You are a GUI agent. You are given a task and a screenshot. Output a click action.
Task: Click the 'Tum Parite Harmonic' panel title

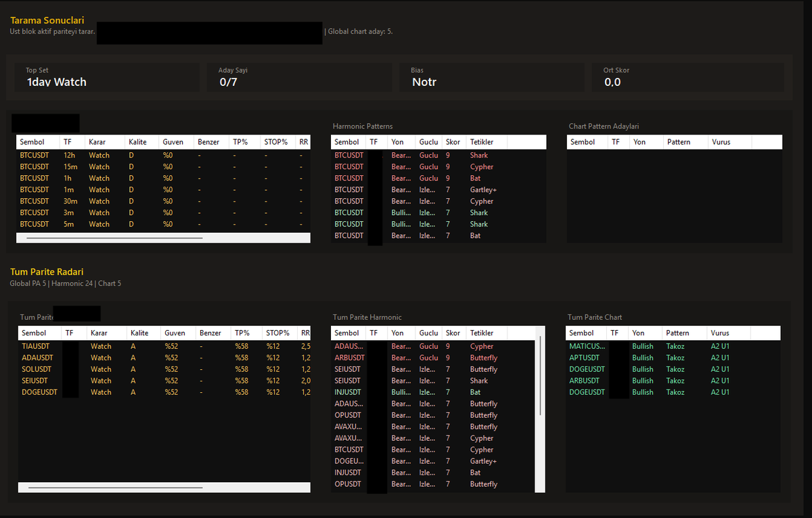point(367,317)
